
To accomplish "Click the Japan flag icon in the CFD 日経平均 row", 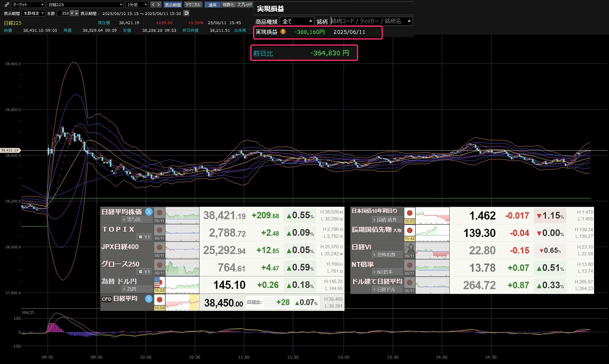I will pyautogui.click(x=159, y=300).
